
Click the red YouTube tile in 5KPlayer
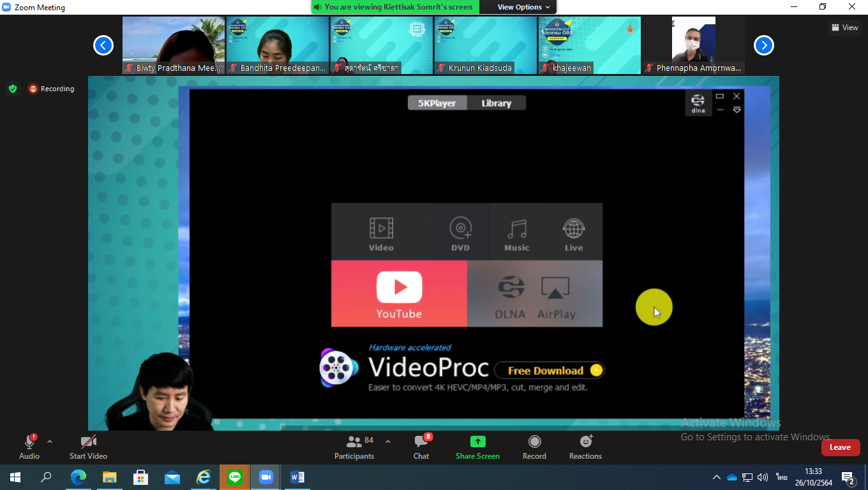click(399, 293)
